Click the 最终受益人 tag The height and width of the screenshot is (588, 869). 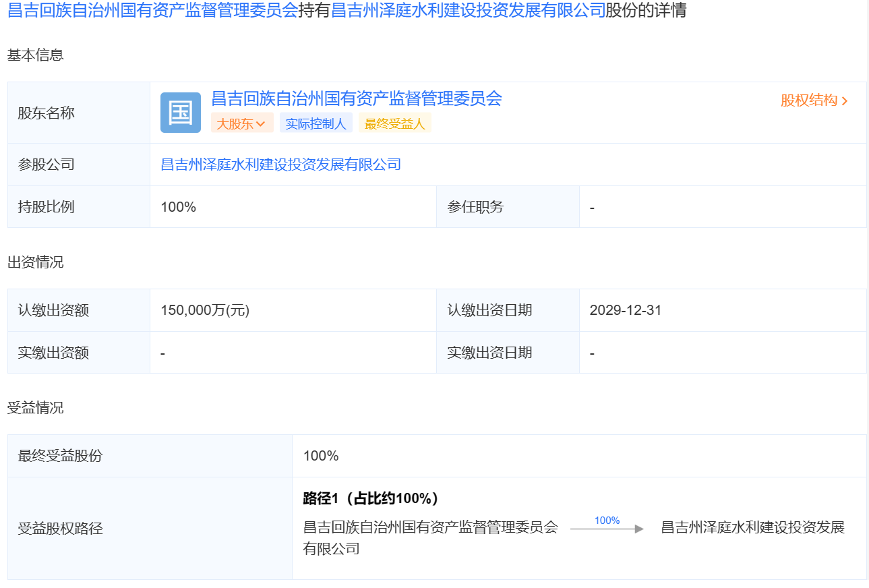(x=394, y=124)
